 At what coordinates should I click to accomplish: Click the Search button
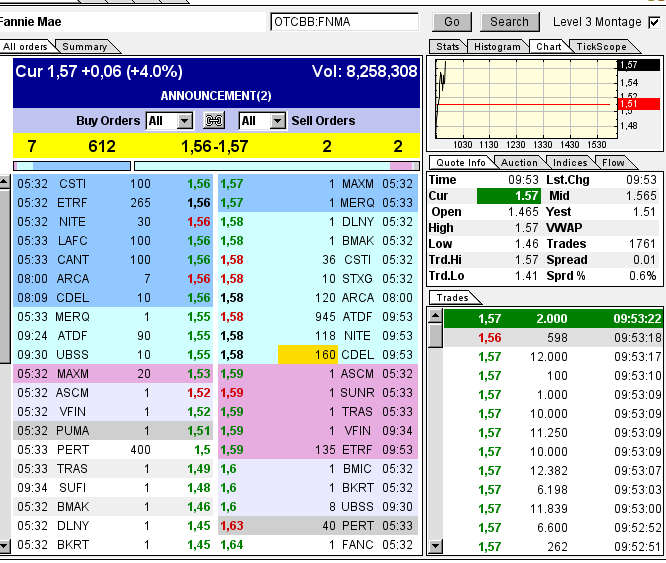(x=509, y=22)
